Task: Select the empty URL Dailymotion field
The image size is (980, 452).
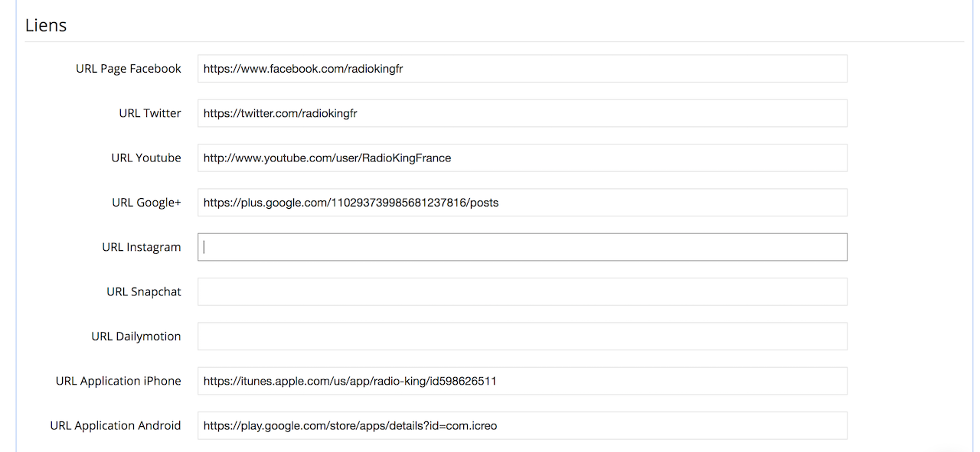Action: (522, 337)
